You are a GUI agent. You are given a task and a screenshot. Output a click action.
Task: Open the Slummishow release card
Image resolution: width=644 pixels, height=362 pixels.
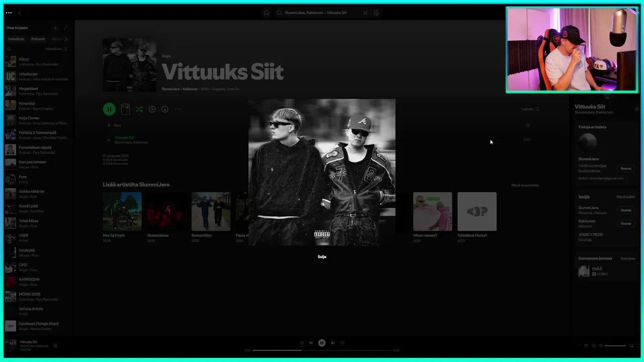pos(167,217)
